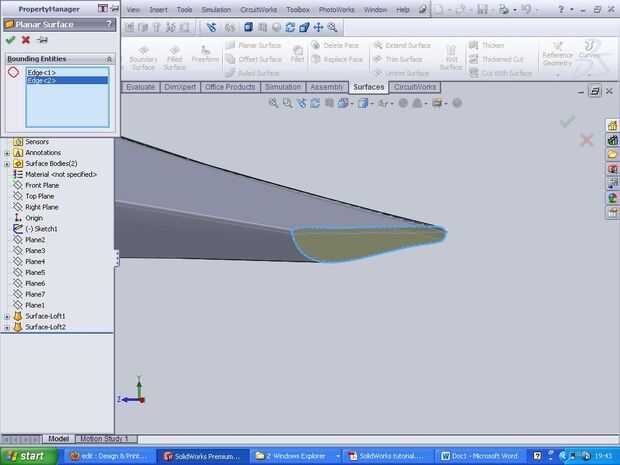Select Plane4 in feature tree

pos(35,262)
